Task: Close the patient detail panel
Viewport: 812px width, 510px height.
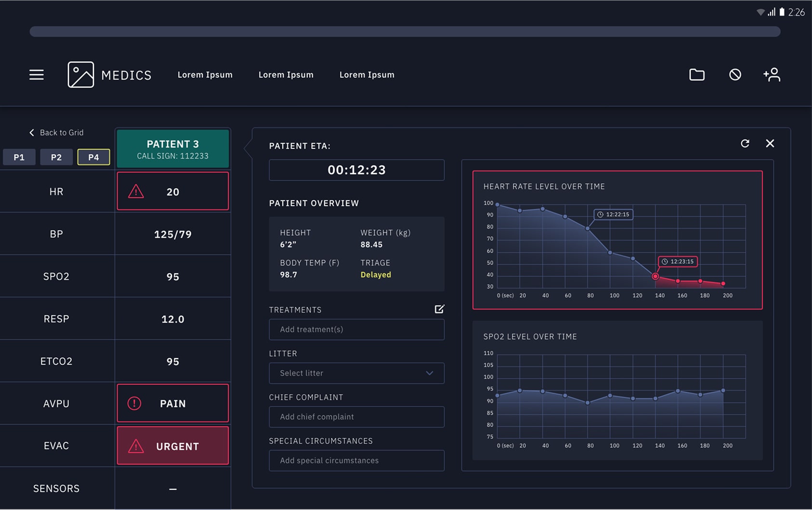Action: point(770,144)
